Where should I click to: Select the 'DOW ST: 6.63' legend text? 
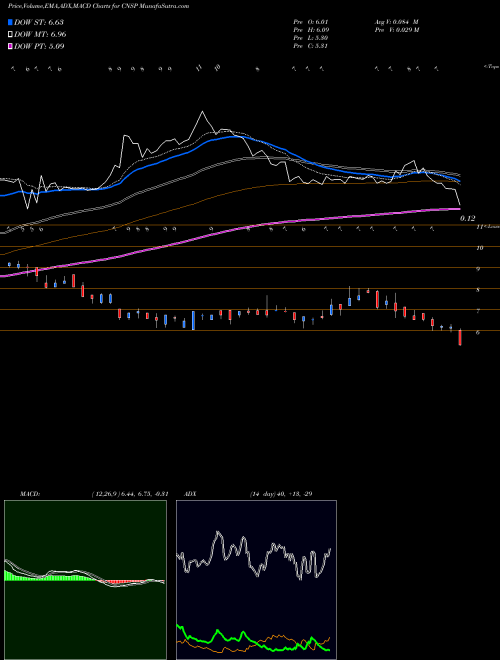[x=39, y=22]
